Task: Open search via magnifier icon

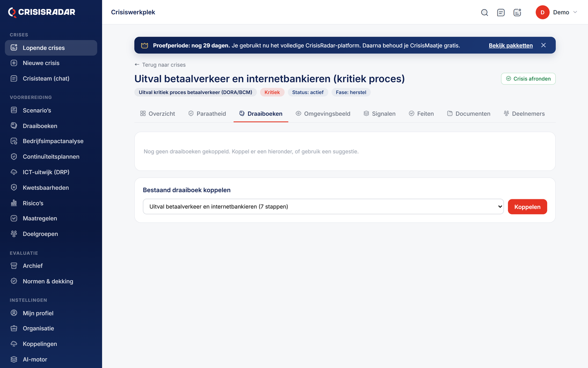Action: [x=484, y=13]
